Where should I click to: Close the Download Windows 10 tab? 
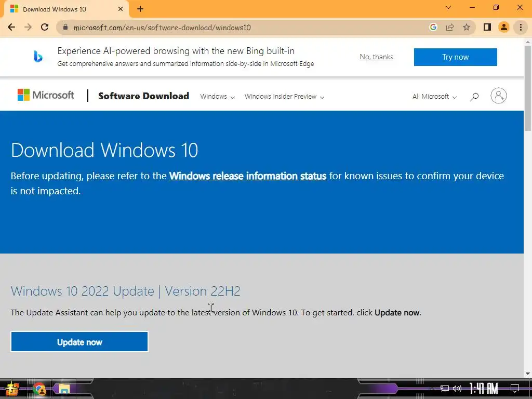[121, 9]
